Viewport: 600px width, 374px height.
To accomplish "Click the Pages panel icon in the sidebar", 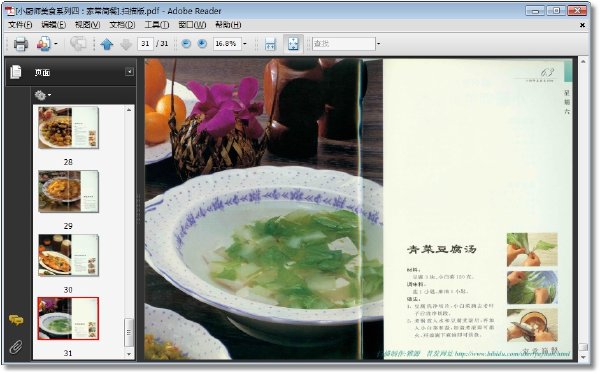I will [x=16, y=72].
